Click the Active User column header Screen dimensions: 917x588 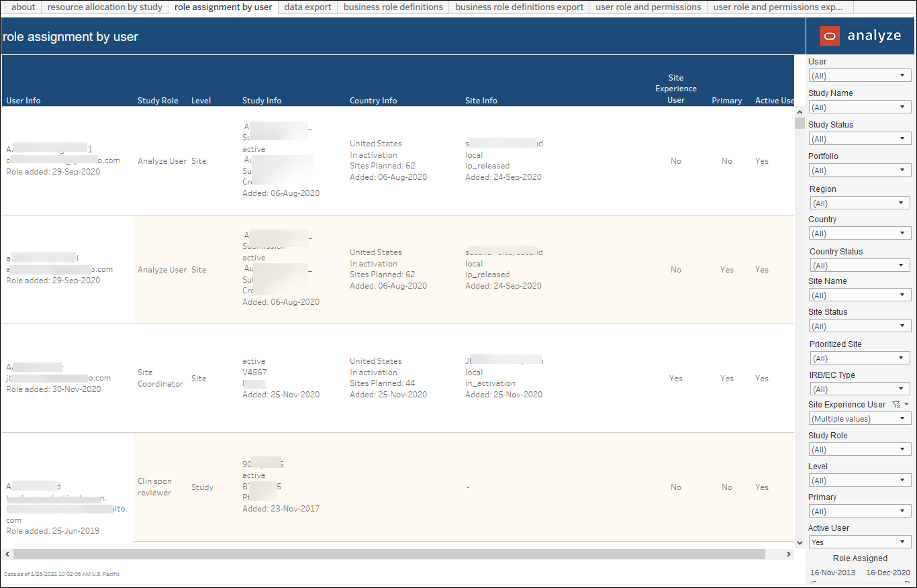(x=775, y=101)
